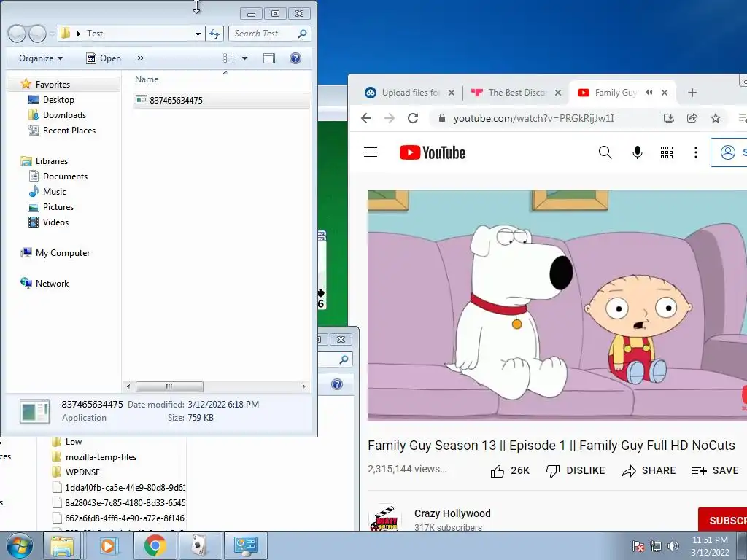Click the DISLIKE button
This screenshot has height=560, width=747.
click(576, 470)
